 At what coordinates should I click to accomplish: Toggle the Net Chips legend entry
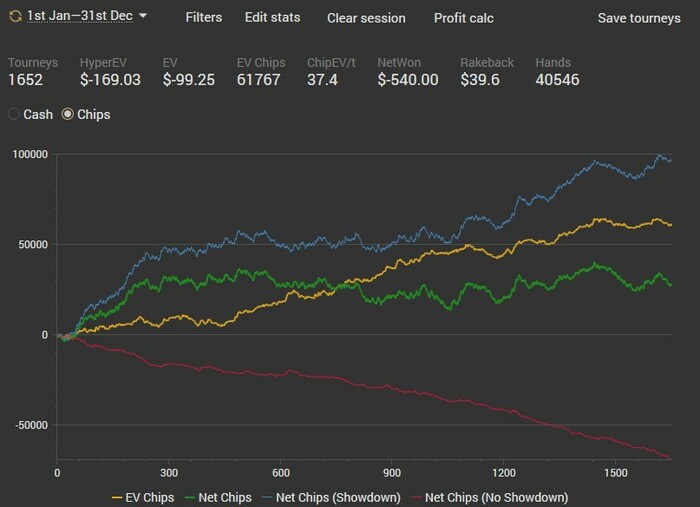218,497
